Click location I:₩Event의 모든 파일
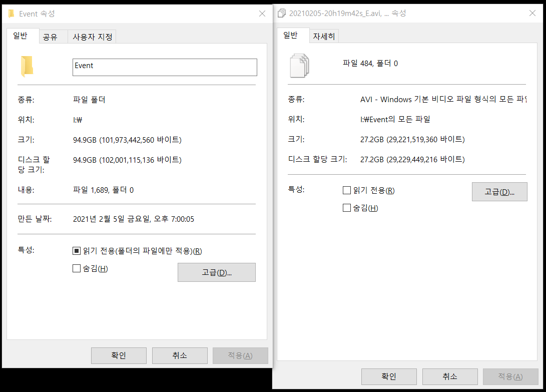 (395, 119)
